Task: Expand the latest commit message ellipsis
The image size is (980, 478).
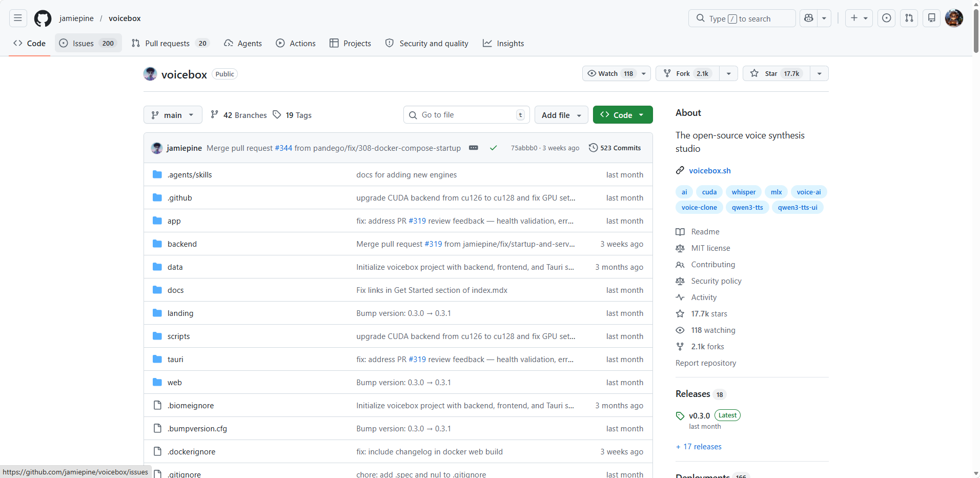Action: (473, 148)
